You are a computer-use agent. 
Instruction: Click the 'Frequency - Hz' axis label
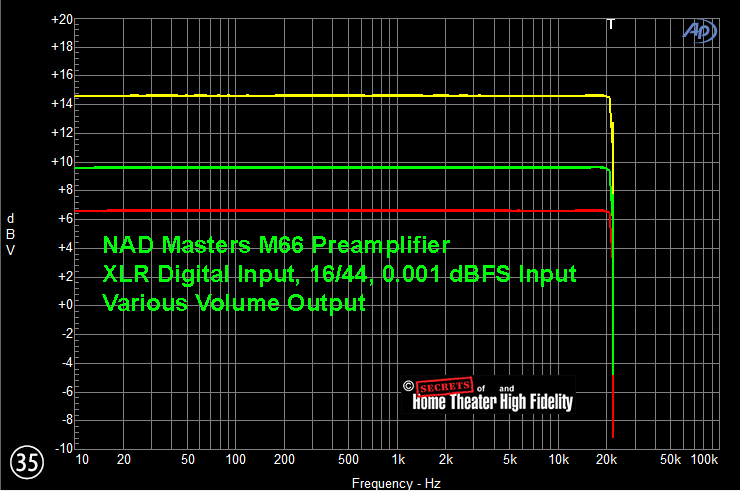(x=396, y=483)
